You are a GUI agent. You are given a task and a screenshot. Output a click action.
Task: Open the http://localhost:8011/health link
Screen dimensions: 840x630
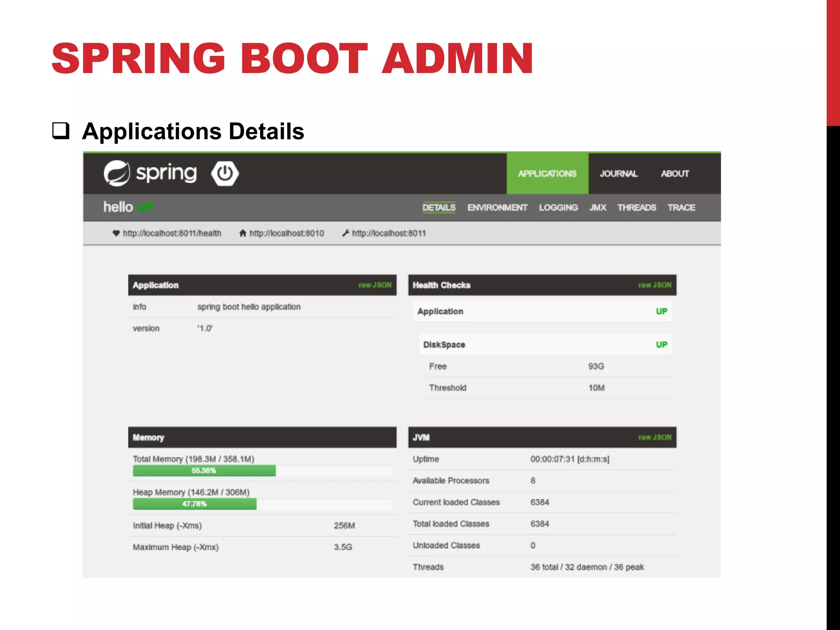172,233
